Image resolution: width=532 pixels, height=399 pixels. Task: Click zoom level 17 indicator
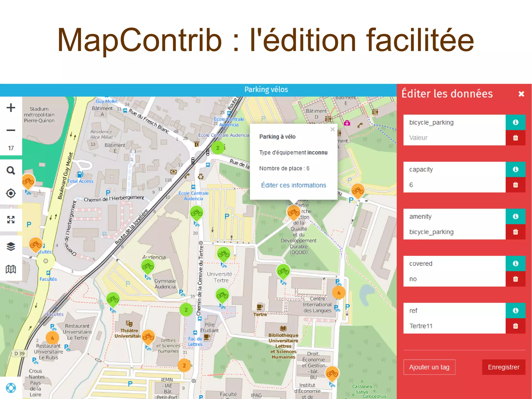coord(11,148)
